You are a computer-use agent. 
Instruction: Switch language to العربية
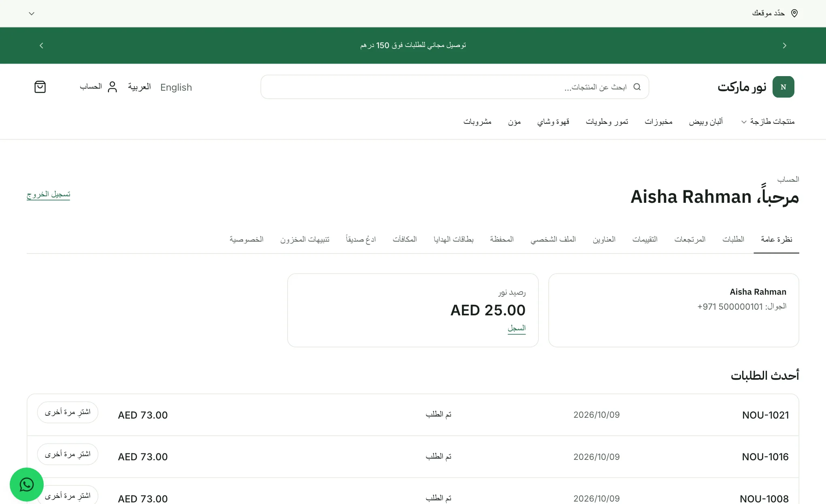click(139, 87)
